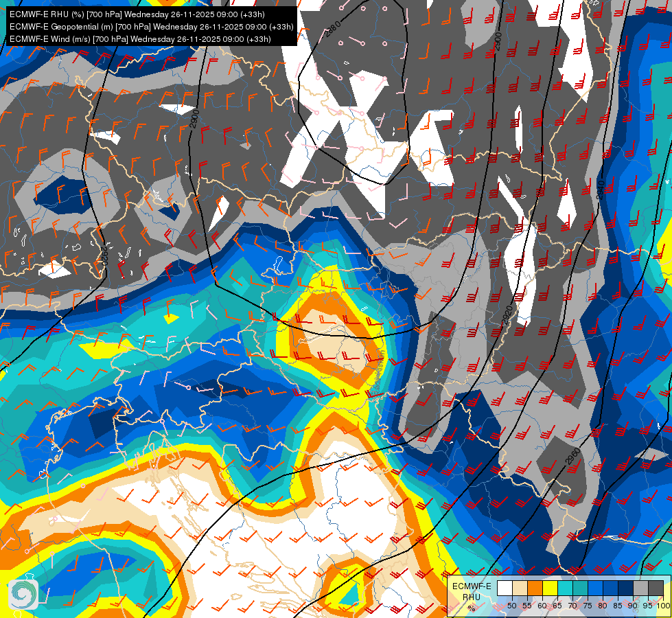Click the 2960 geopotential contour label
The width and height of the screenshot is (672, 618).
(573, 457)
